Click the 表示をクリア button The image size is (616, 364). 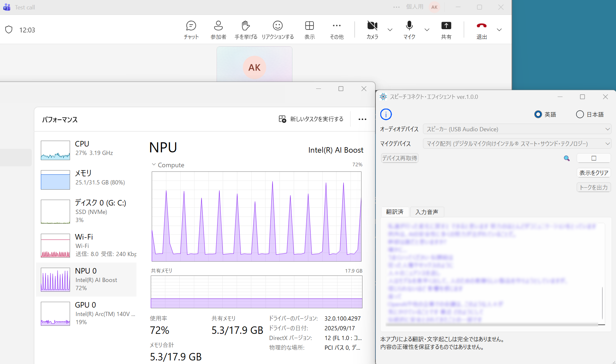tap(594, 173)
